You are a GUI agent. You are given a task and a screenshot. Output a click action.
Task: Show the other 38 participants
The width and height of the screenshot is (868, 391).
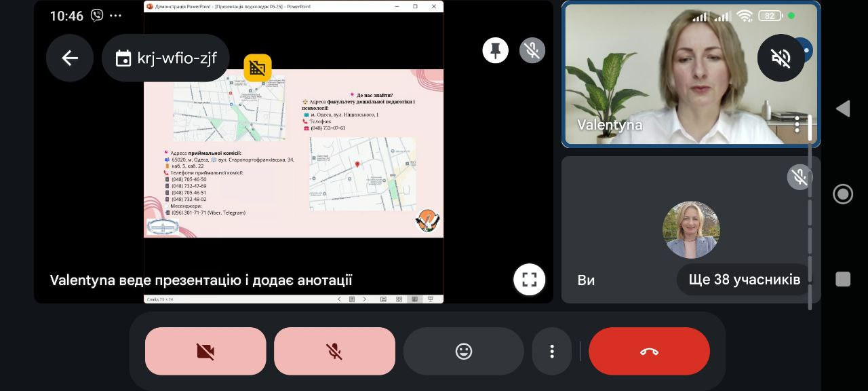click(x=744, y=280)
